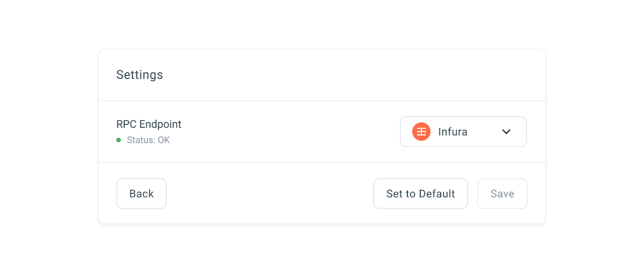
Task: Click the orange Infura logo icon
Action: 421,132
